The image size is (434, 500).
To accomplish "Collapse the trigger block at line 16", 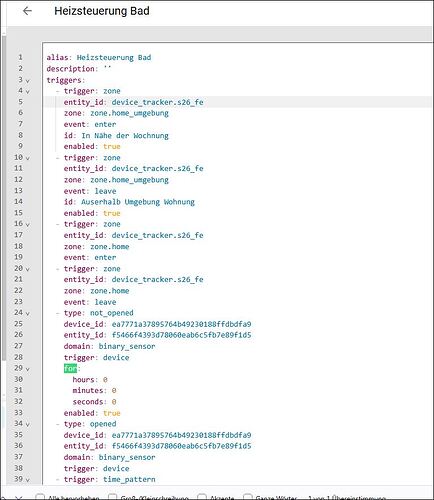I will [x=28, y=225].
